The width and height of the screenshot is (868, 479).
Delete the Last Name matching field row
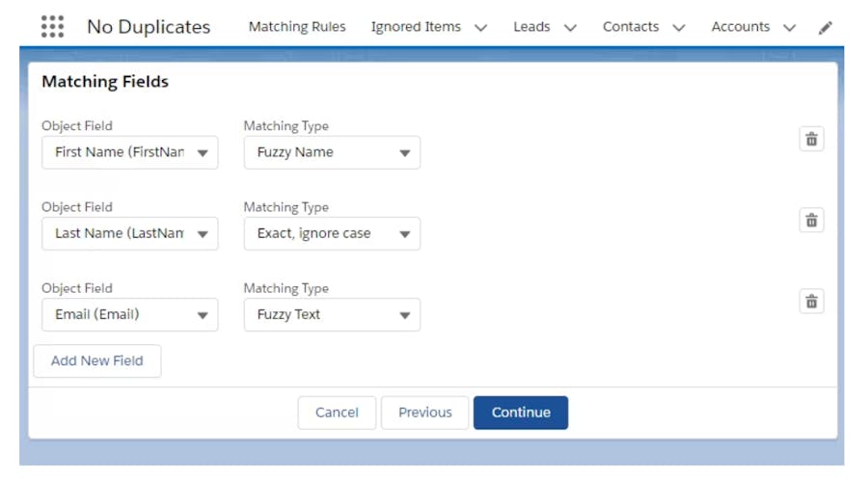click(x=811, y=221)
